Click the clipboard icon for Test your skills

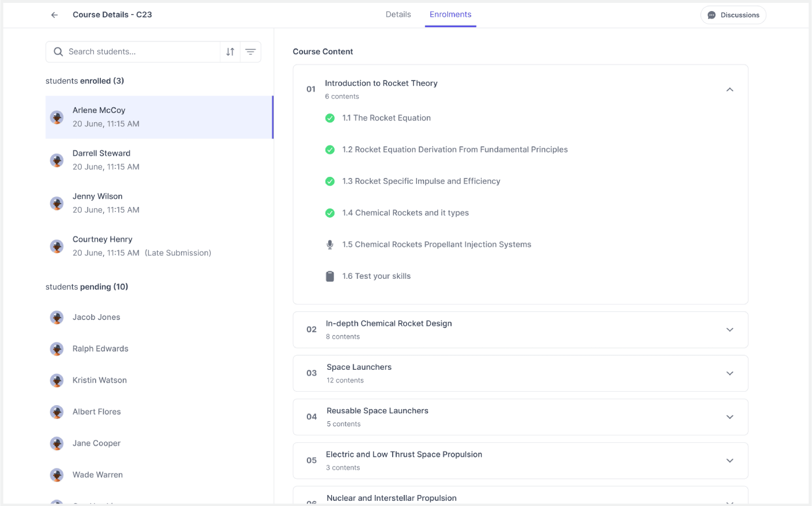pyautogui.click(x=330, y=276)
